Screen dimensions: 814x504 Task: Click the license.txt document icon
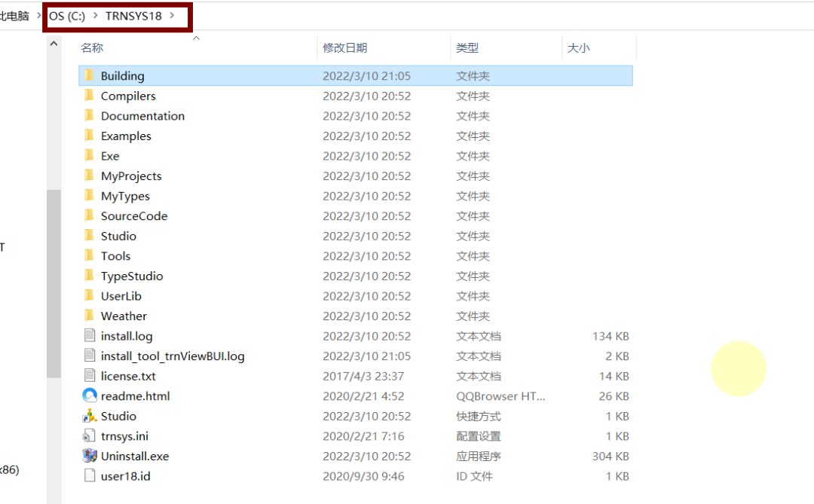pos(89,376)
